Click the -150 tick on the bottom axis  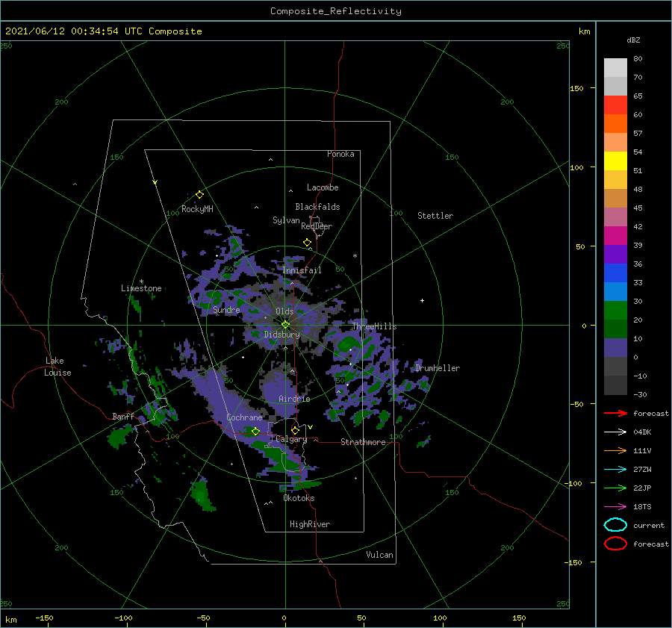[x=44, y=618]
